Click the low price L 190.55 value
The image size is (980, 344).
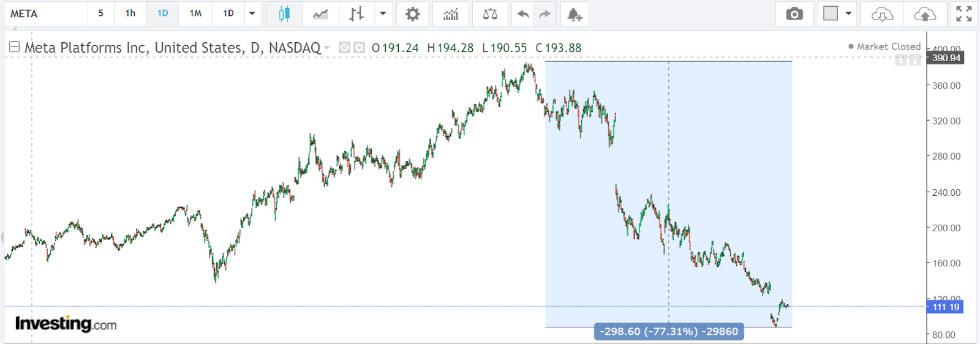[x=504, y=48]
